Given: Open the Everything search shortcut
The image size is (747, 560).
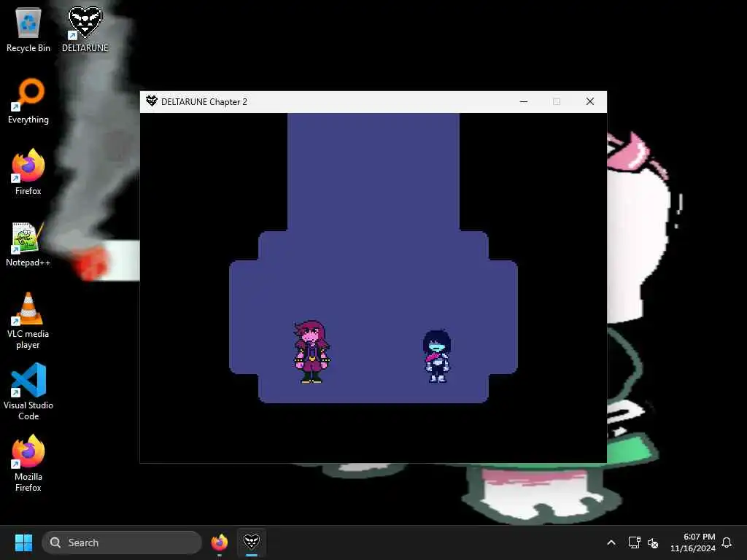Looking at the screenshot, I should [28, 101].
